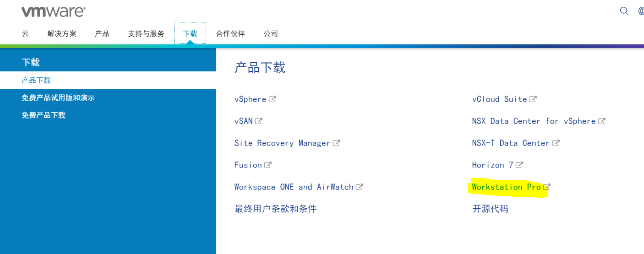Open 免费产品下载 in sidebar

point(44,115)
